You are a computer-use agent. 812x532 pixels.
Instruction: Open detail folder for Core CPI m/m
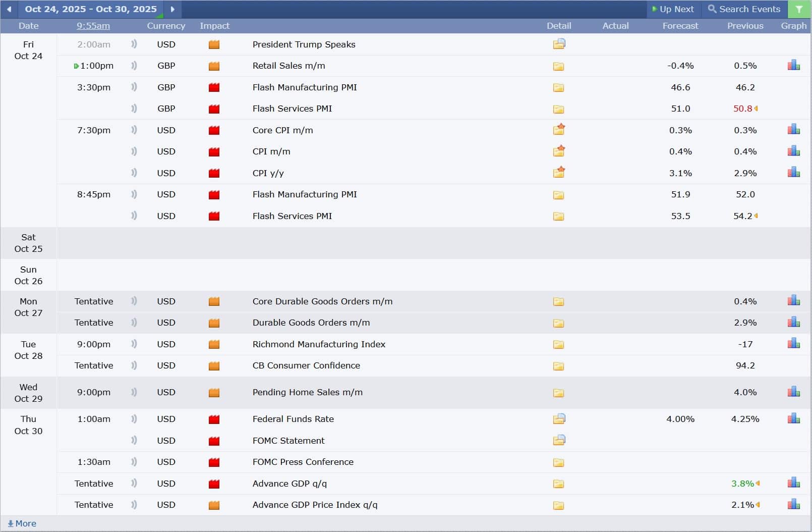(558, 130)
